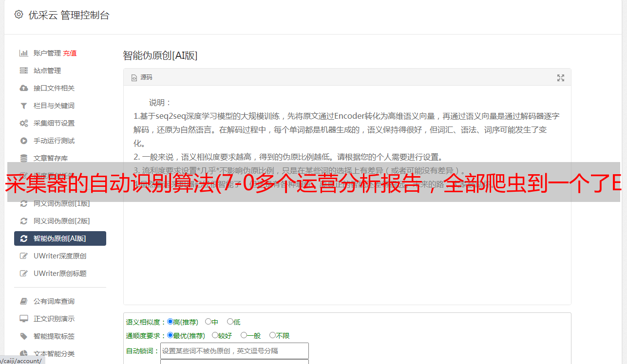This screenshot has width=627, height=364.
Task: Click the 优采云 管理控制台 header title
Action: 69,15
